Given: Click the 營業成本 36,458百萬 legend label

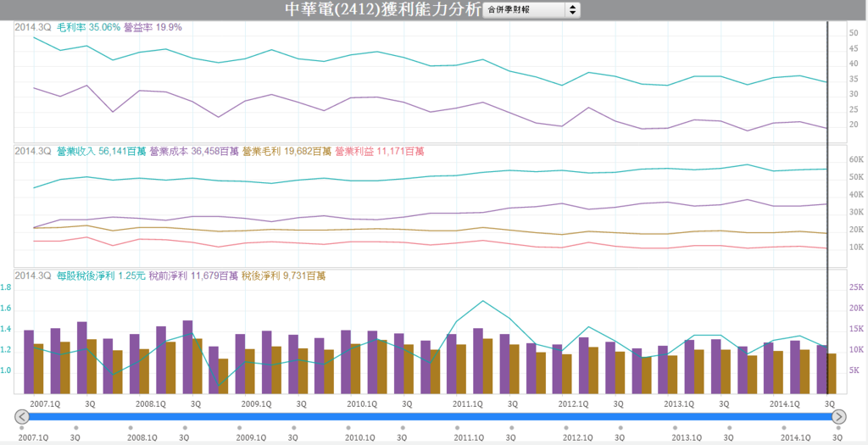Looking at the screenshot, I should coord(194,151).
